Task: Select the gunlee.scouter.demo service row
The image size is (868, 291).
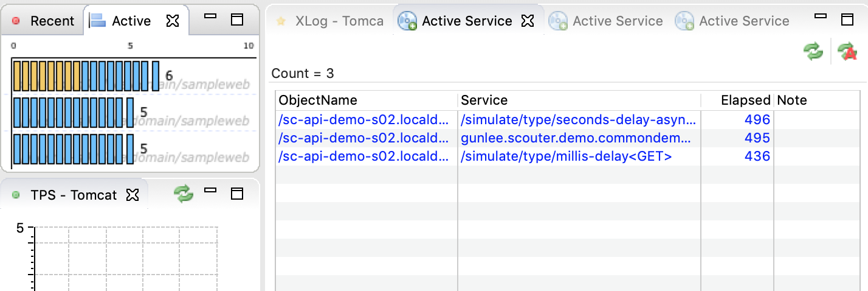Action: click(x=568, y=138)
